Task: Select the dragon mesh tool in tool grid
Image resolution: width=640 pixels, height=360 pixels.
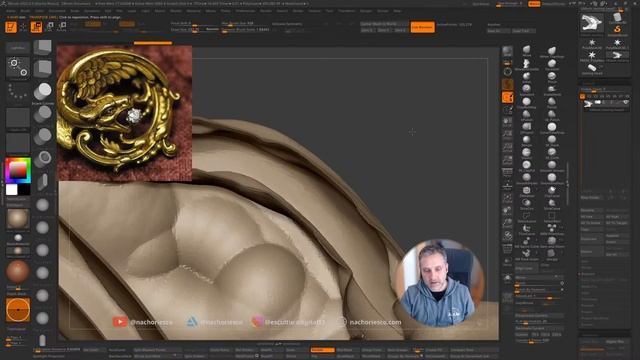Action: (x=617, y=56)
